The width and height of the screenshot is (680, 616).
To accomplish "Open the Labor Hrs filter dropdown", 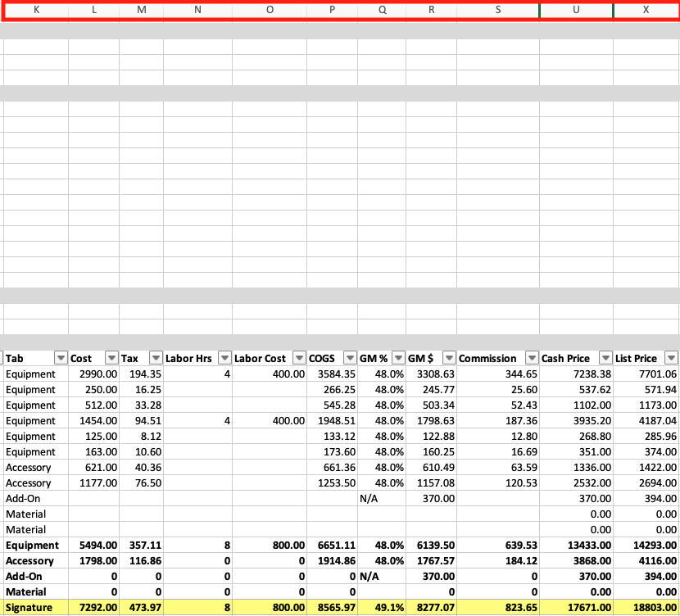I will [224, 358].
